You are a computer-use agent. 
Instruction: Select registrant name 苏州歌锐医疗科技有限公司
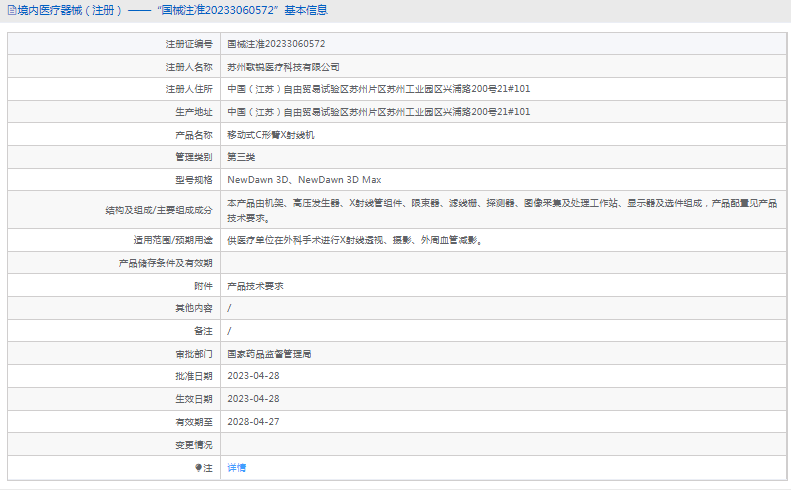[283, 67]
